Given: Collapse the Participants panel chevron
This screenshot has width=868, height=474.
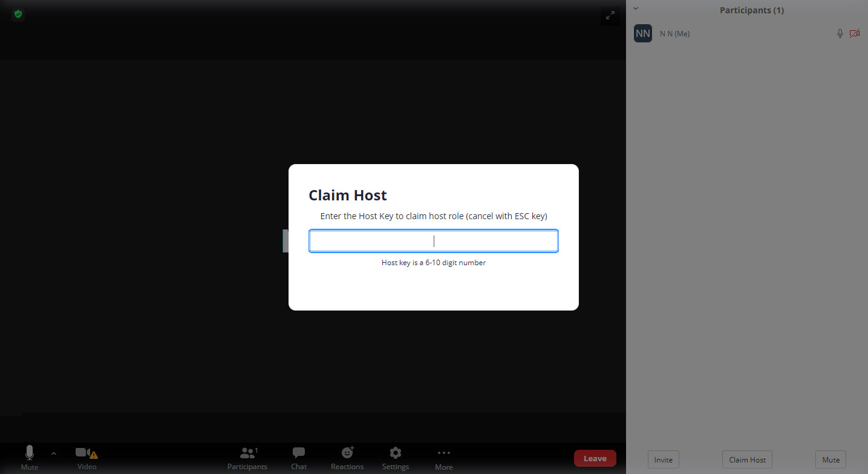Looking at the screenshot, I should pos(636,8).
